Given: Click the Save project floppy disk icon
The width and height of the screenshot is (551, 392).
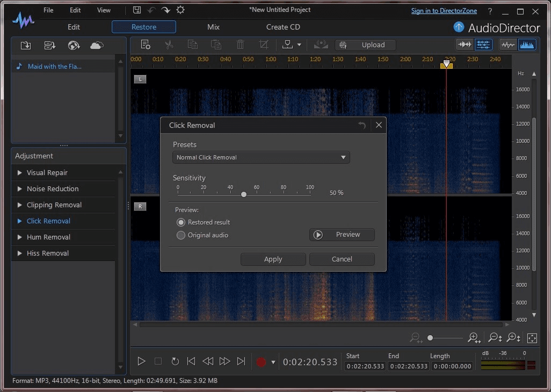Looking at the screenshot, I should click(137, 10).
